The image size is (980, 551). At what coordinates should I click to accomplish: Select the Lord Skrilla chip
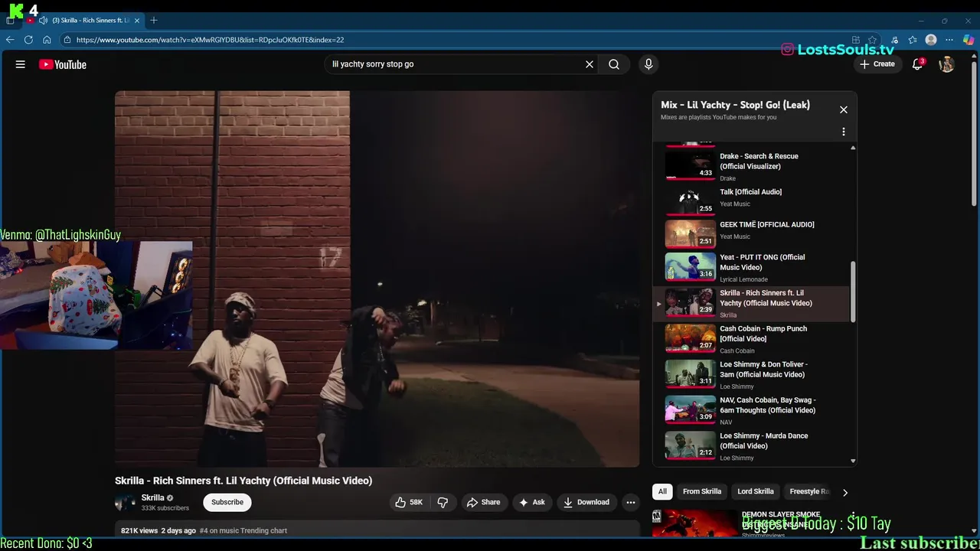click(756, 491)
